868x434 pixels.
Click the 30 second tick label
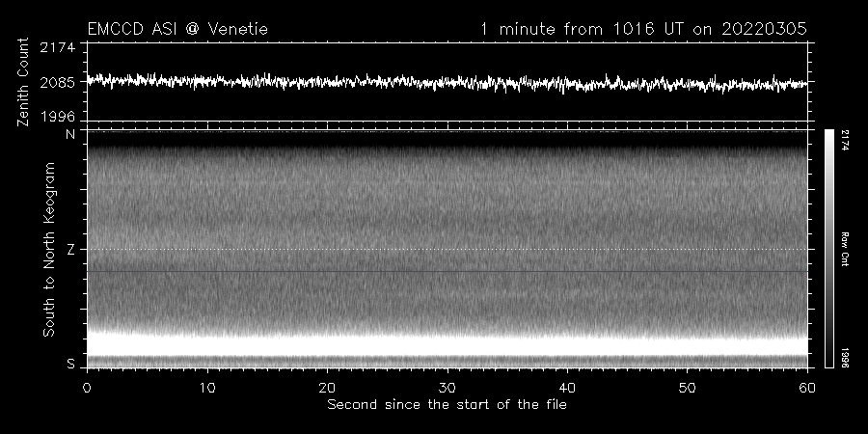point(448,388)
